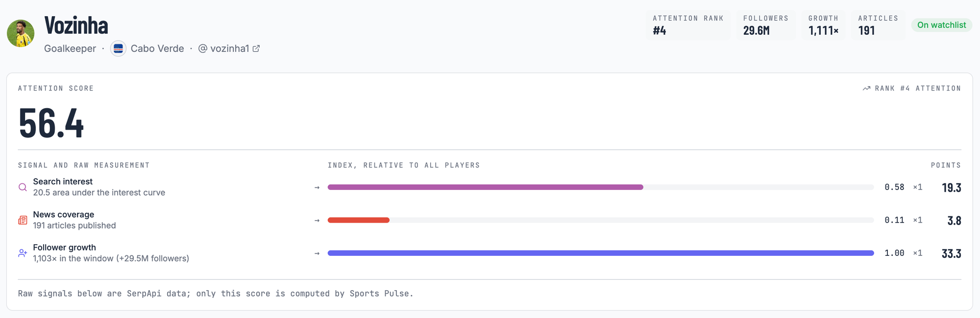
Task: Click the red News coverage index bar
Action: [359, 220]
